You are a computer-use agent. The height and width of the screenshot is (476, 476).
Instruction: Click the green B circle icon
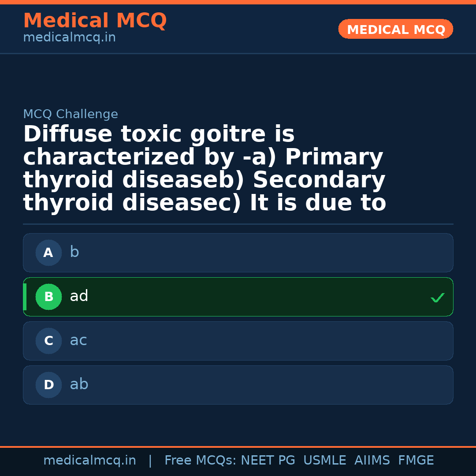click(x=48, y=297)
